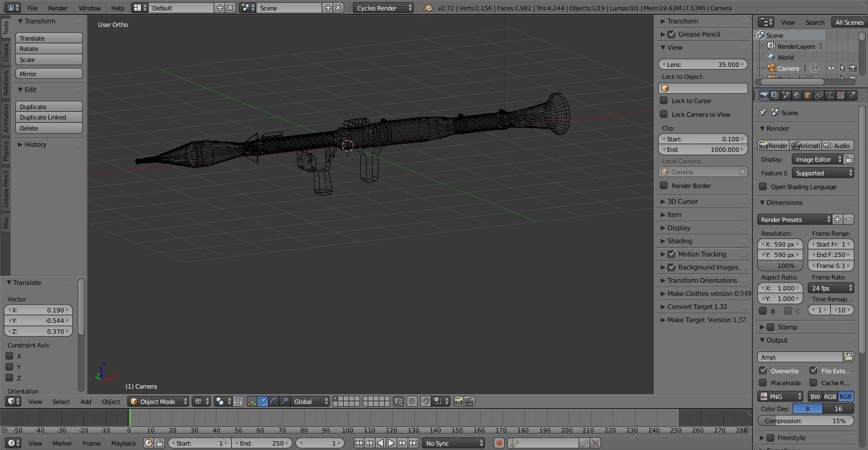Toggle snap magnet icon in 3D header
The height and width of the screenshot is (450, 868).
425,401
